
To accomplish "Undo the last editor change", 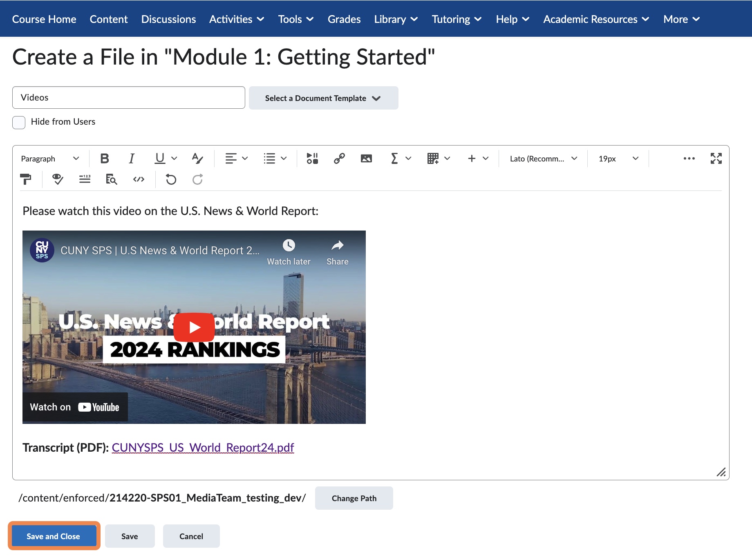I will click(171, 179).
